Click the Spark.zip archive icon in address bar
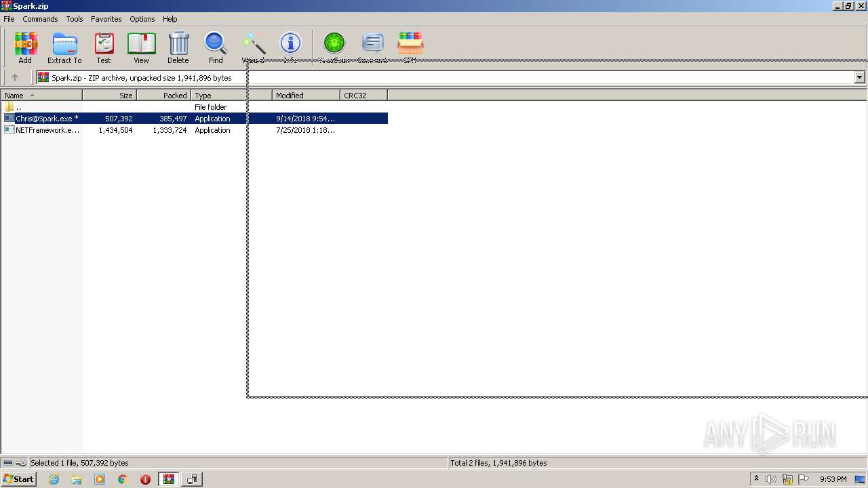The height and width of the screenshot is (488, 868). 43,77
